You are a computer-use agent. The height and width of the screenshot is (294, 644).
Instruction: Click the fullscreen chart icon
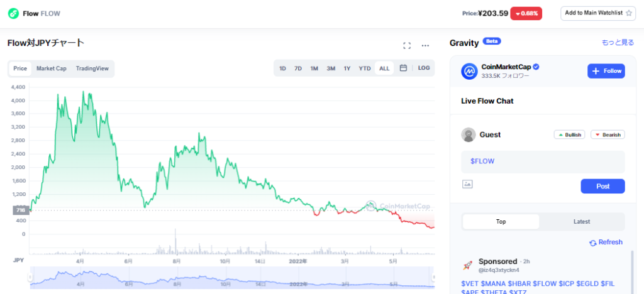click(x=407, y=45)
